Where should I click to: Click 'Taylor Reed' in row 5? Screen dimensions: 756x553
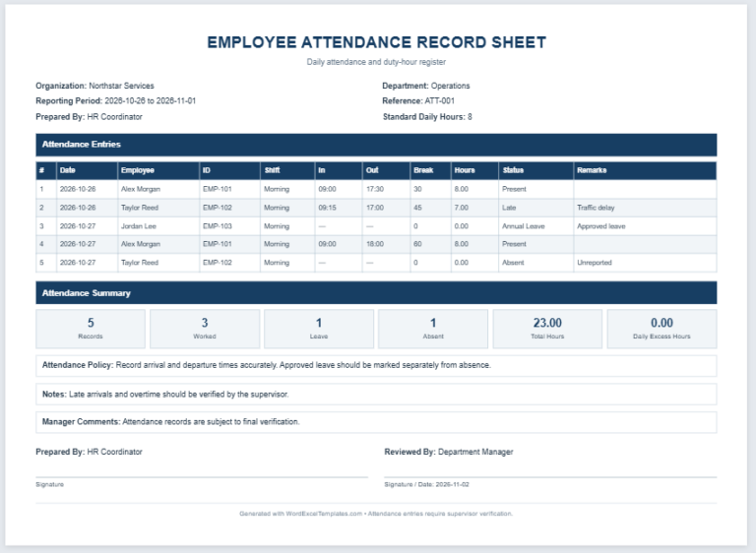pyautogui.click(x=140, y=263)
